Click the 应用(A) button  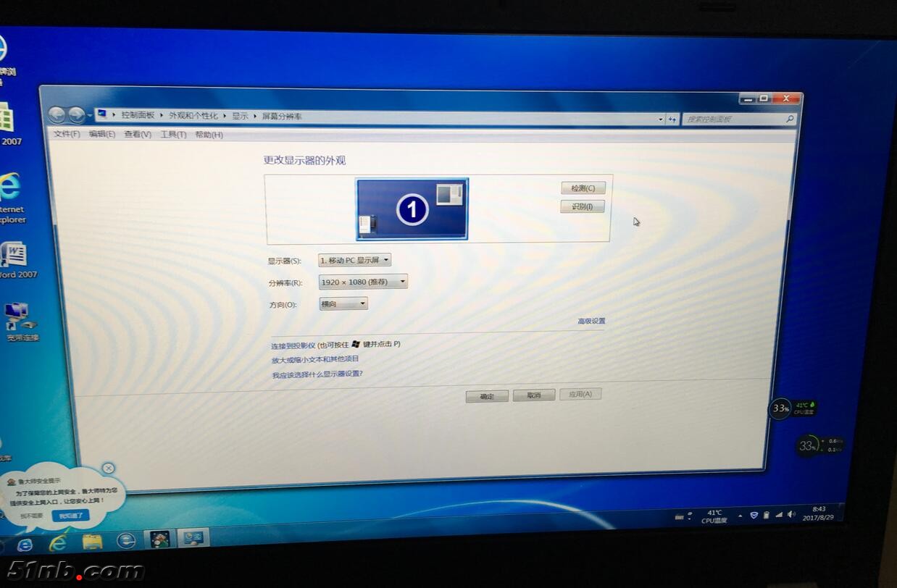pos(580,394)
